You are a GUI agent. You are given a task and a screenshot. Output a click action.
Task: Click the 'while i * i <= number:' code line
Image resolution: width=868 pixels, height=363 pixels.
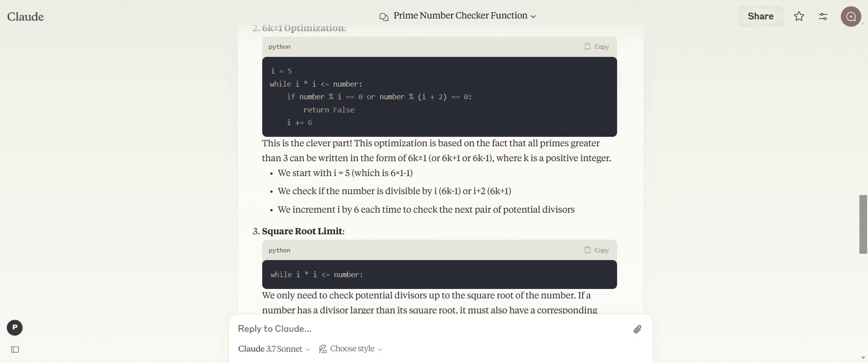tap(316, 275)
